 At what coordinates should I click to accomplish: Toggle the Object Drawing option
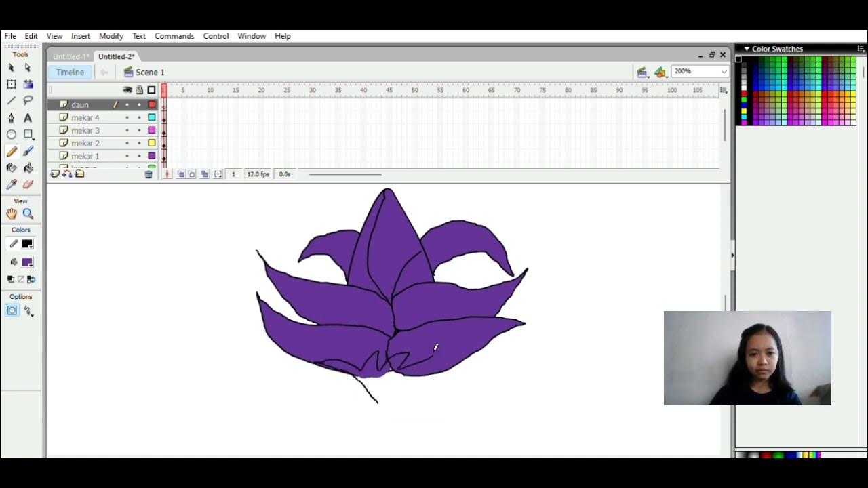click(12, 310)
